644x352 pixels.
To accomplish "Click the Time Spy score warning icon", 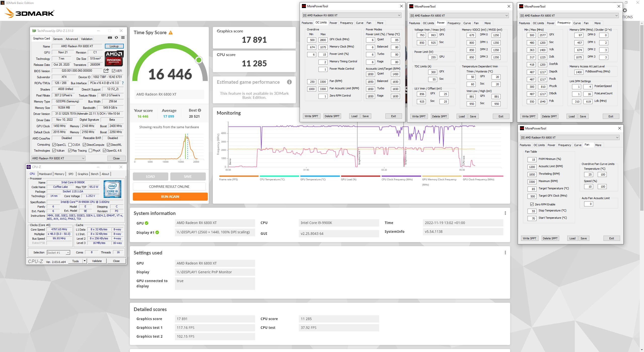I will 171,33.
